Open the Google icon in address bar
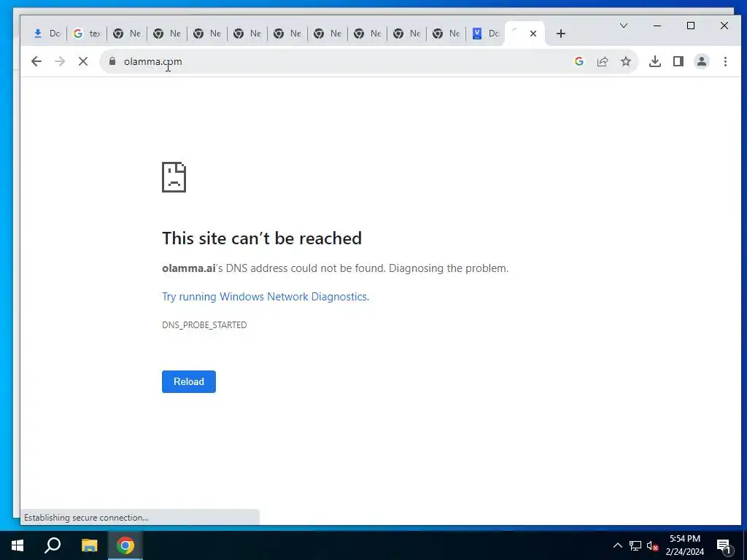The height and width of the screenshot is (560, 747). click(578, 61)
